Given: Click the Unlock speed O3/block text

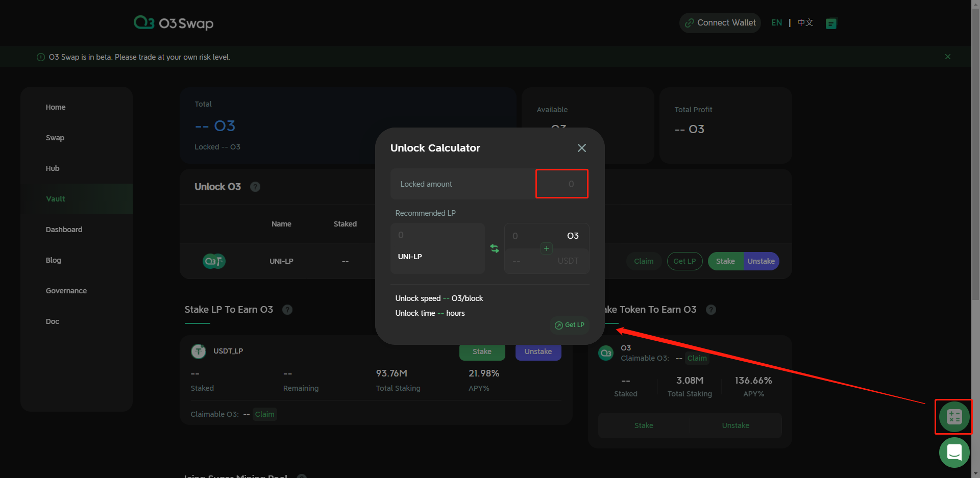Looking at the screenshot, I should [439, 298].
